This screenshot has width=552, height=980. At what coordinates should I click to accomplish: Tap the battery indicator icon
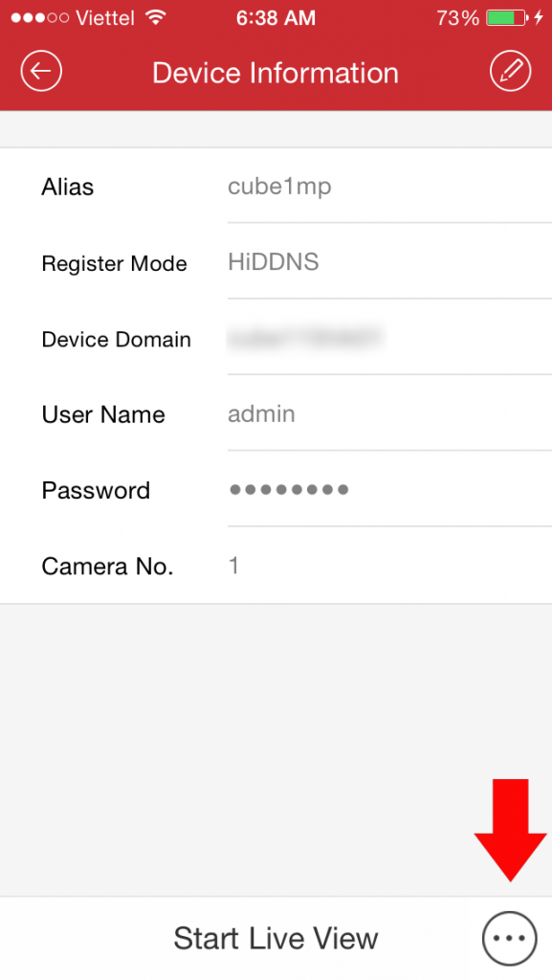[507, 17]
